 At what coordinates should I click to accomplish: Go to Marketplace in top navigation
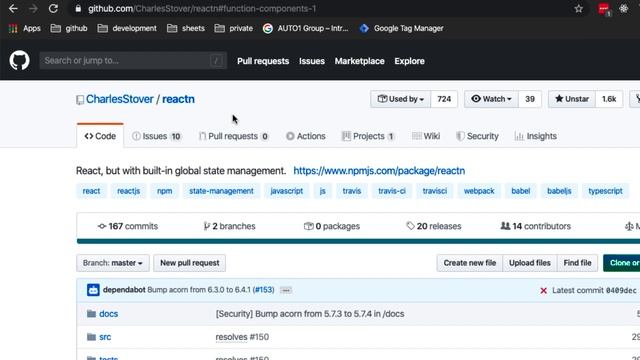click(360, 61)
